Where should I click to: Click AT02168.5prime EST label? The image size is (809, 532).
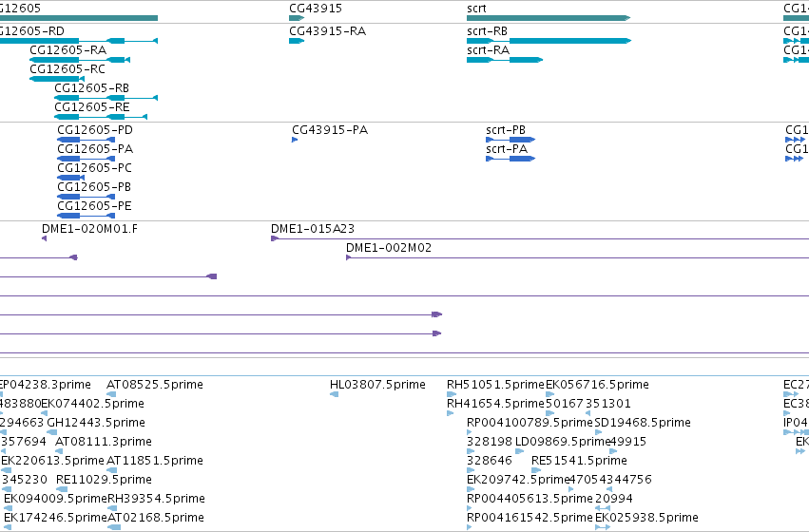(156, 518)
